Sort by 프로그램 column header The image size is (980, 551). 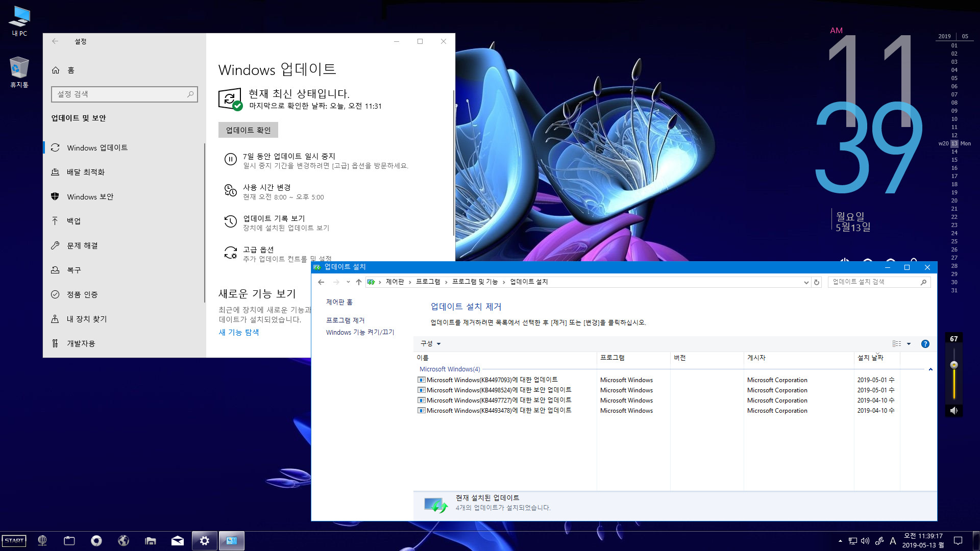tap(633, 358)
